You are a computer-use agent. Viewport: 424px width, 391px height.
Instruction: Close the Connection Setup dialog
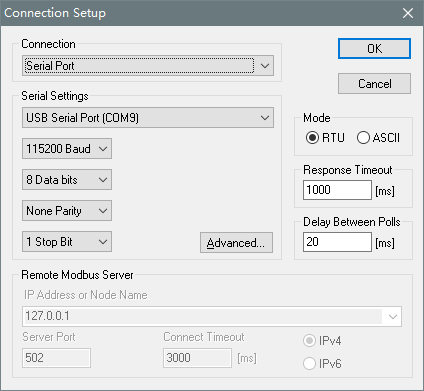(x=408, y=13)
